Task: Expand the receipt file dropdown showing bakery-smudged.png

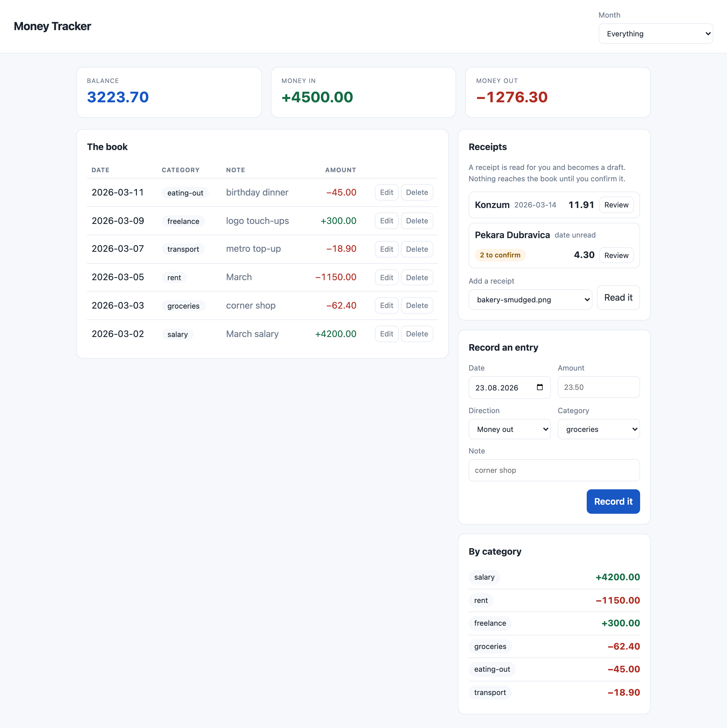Action: click(x=530, y=299)
